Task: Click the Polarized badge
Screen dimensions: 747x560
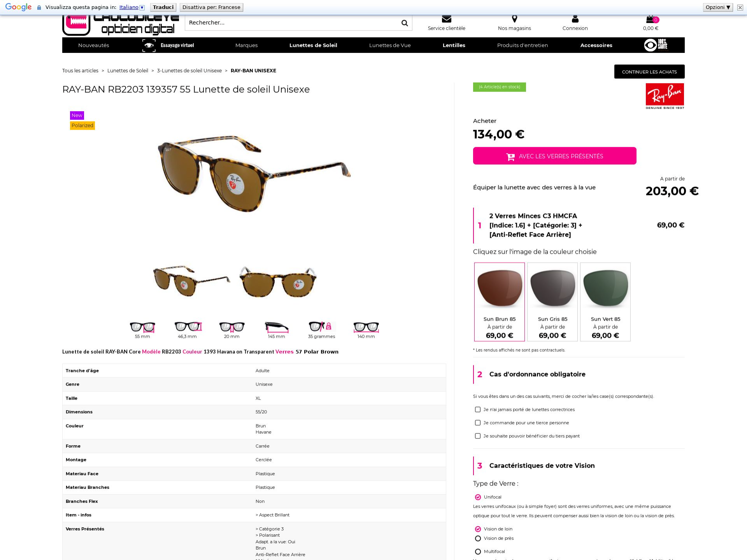Action: pos(82,125)
